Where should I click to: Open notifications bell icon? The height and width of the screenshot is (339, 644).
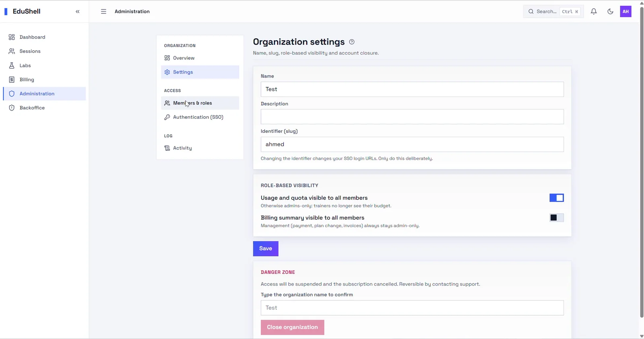point(594,12)
